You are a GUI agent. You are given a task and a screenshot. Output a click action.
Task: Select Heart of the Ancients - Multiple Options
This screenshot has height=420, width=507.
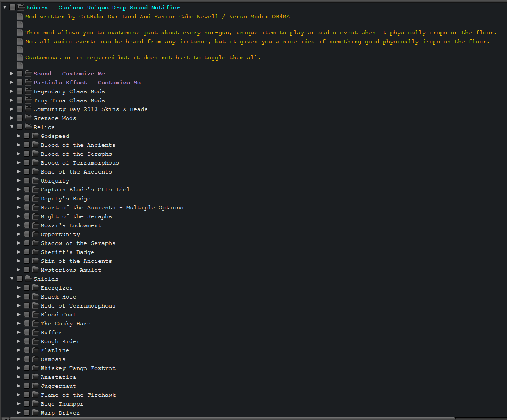click(x=112, y=208)
